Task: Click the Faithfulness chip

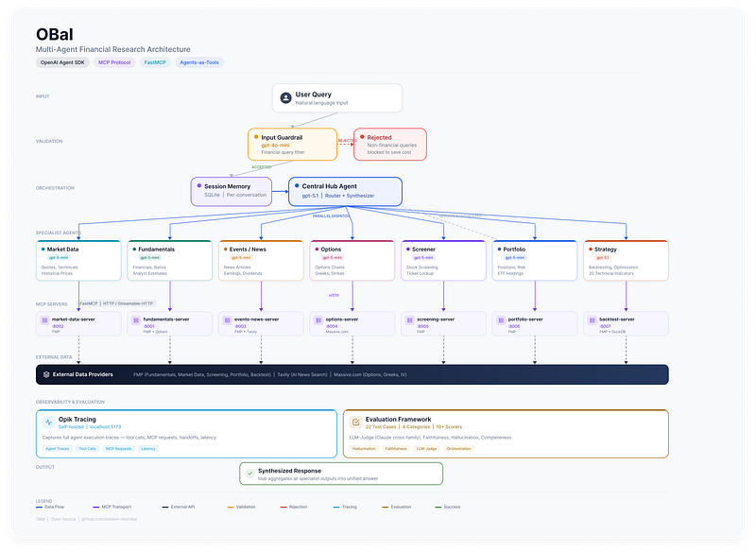Action: [396, 449]
